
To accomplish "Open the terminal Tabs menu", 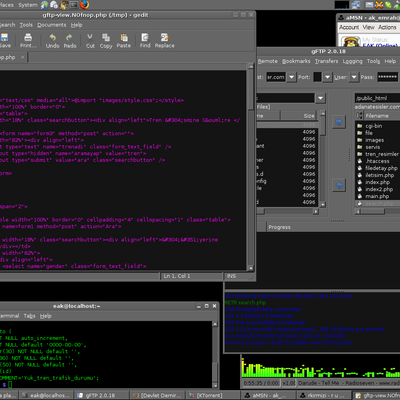I will (x=29, y=316).
